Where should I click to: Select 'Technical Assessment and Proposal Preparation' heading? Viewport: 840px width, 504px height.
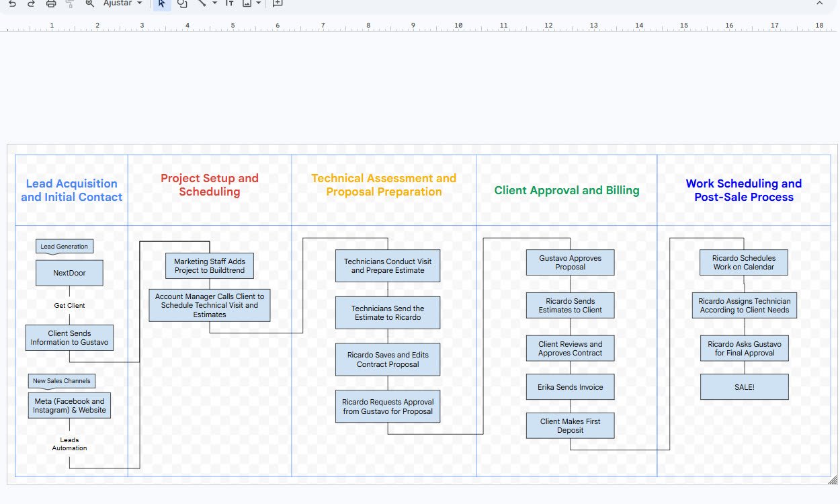(x=384, y=185)
